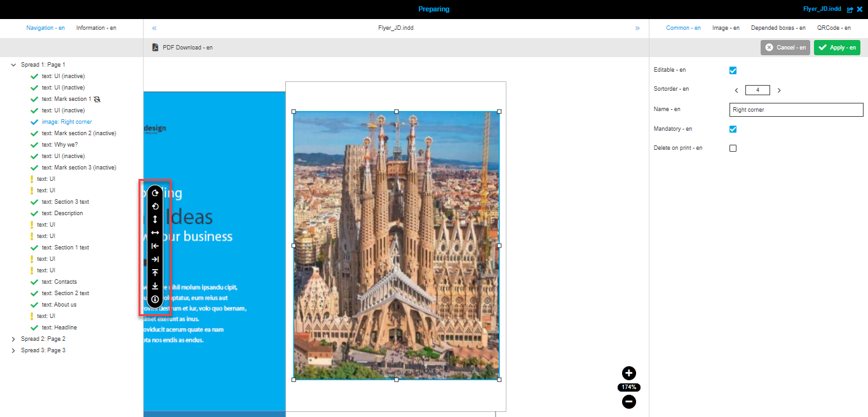Switch to the Image tab
This screenshot has width=868, height=417.
(x=726, y=28)
